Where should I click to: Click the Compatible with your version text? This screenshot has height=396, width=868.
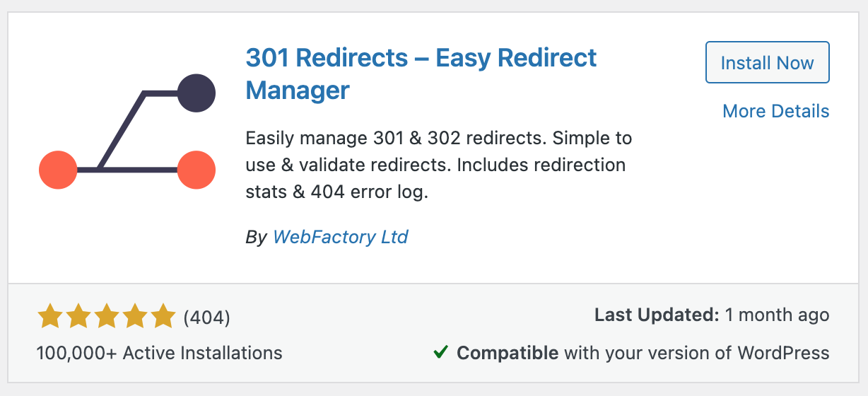tap(643, 352)
